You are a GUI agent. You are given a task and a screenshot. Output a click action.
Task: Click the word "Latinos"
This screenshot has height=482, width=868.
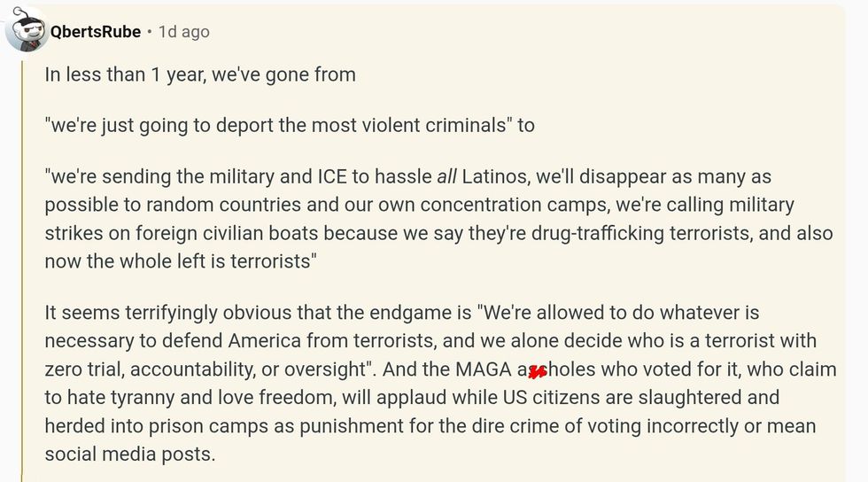(497, 176)
